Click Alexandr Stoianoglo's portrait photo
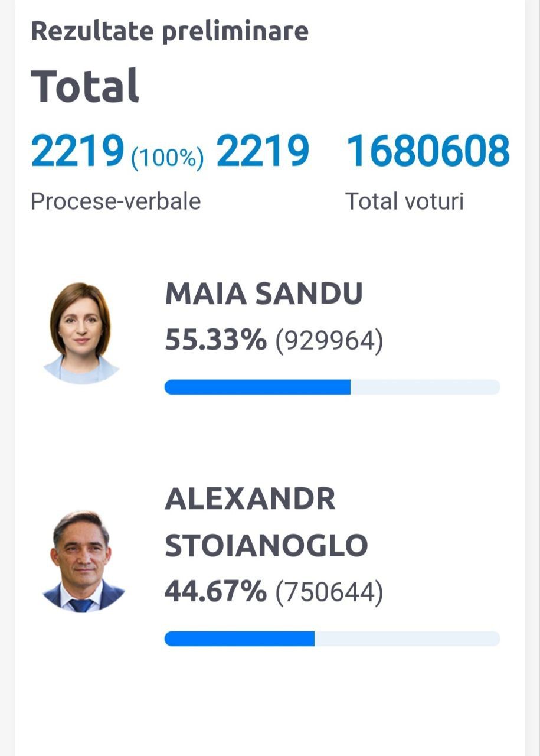This screenshot has width=540, height=756. [83, 562]
